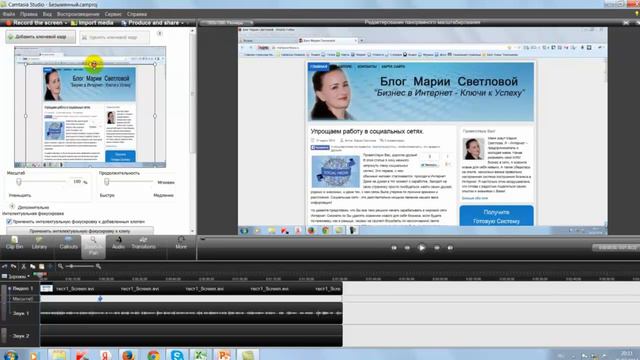Click the timeline playhead marker
This screenshot has width=640, height=360.
[40, 275]
